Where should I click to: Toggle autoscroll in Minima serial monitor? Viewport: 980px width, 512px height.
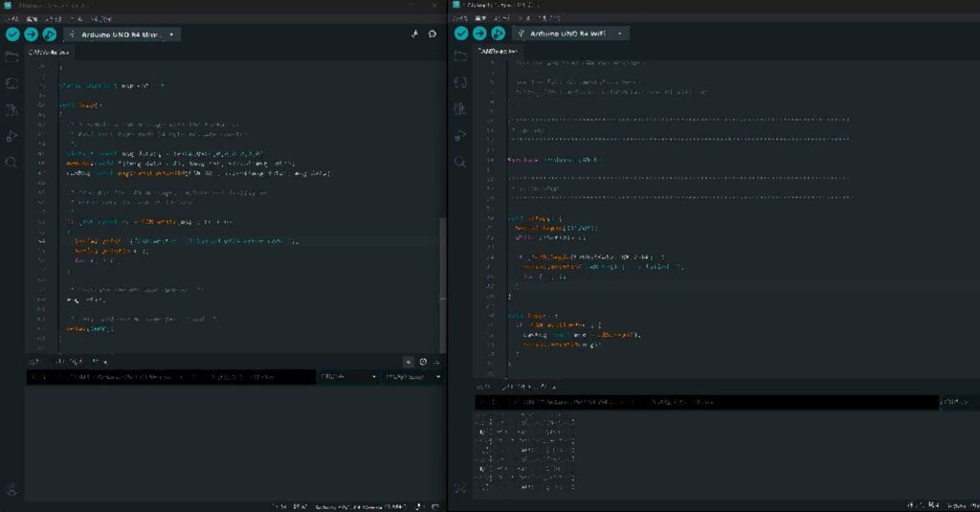click(x=408, y=362)
